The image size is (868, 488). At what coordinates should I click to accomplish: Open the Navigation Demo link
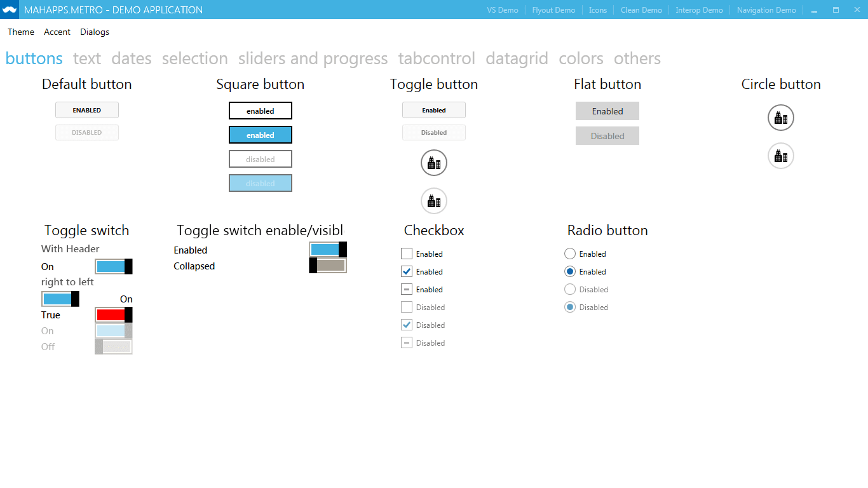click(766, 10)
